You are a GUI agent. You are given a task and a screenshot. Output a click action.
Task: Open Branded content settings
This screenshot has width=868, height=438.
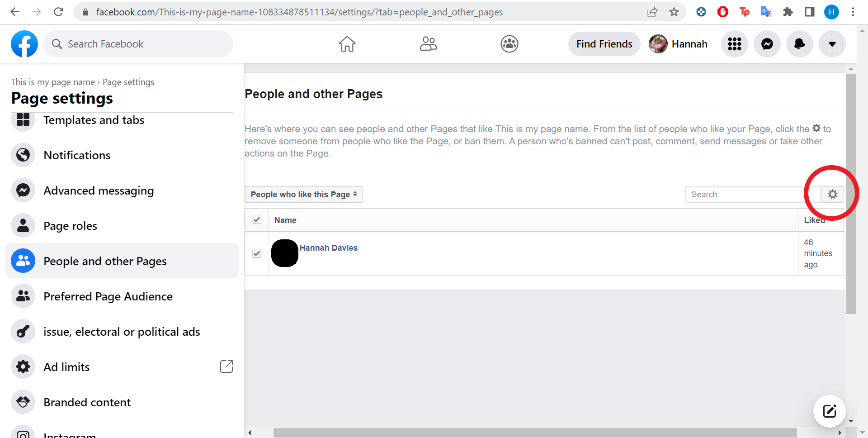pos(122,402)
